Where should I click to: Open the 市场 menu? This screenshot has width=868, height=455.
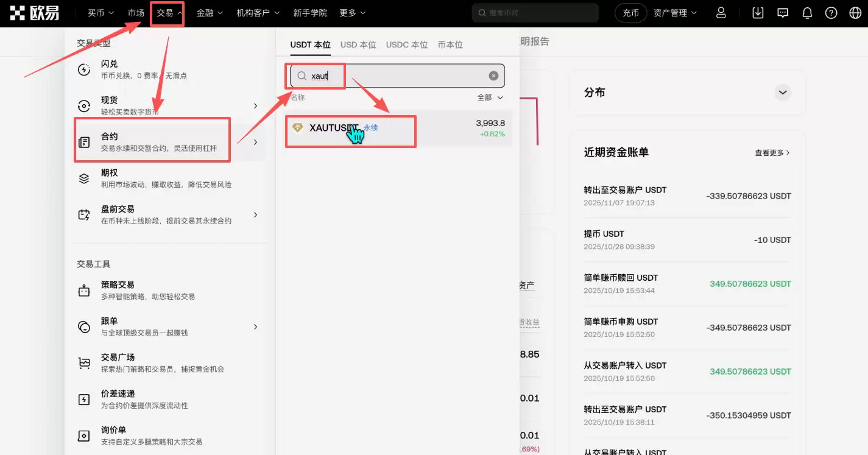[x=135, y=12]
